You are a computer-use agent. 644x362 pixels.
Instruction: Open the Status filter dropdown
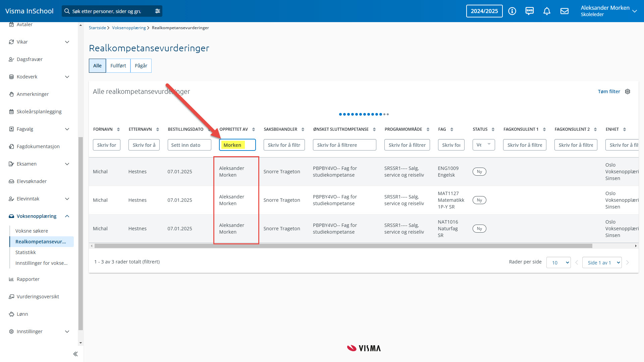[483, 145]
